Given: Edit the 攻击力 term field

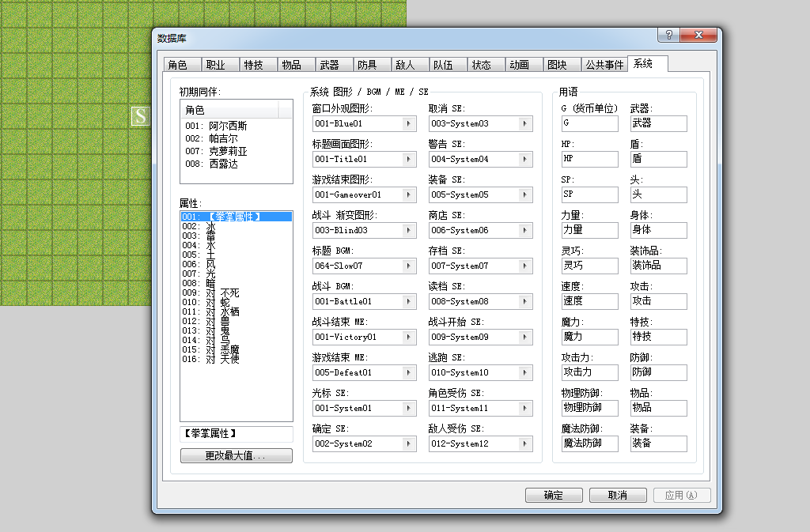Looking at the screenshot, I should [x=589, y=372].
